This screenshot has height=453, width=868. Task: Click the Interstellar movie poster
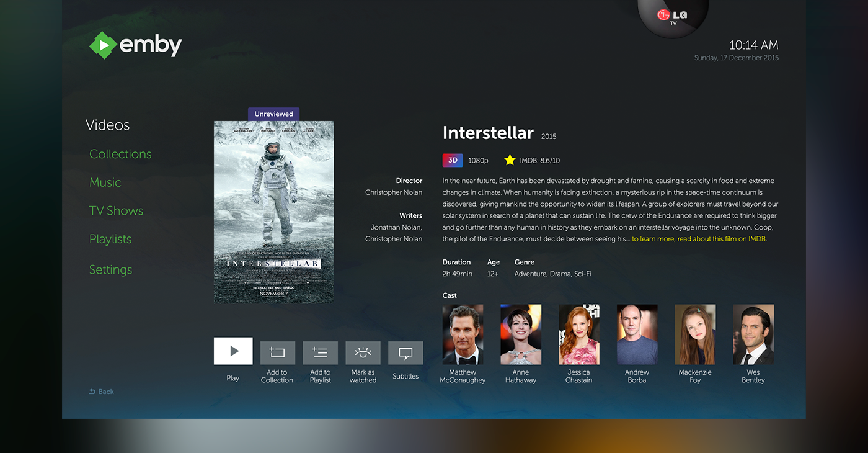tap(274, 212)
